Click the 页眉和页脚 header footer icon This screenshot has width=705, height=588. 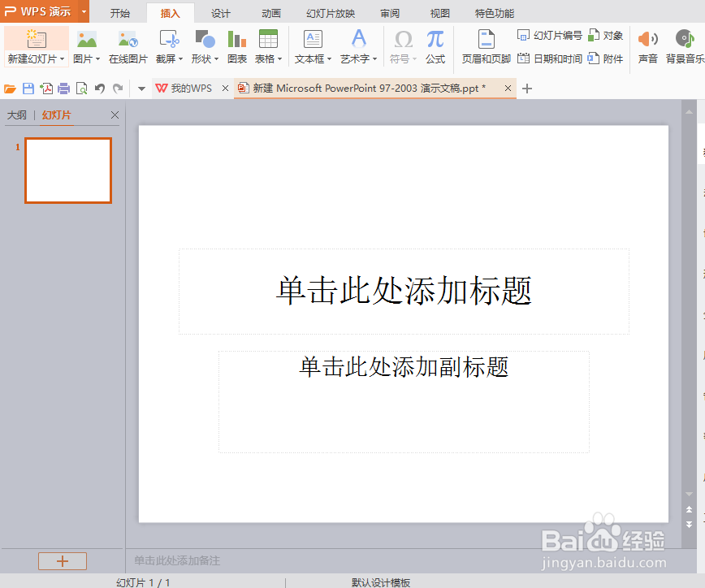[x=486, y=39]
